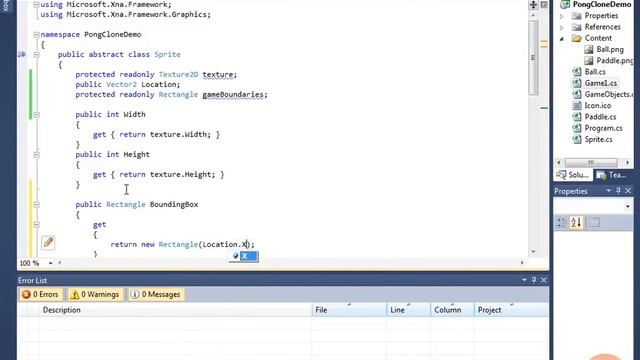
Task: Click Solution Explorer scroll right arrow
Action: 627,162
